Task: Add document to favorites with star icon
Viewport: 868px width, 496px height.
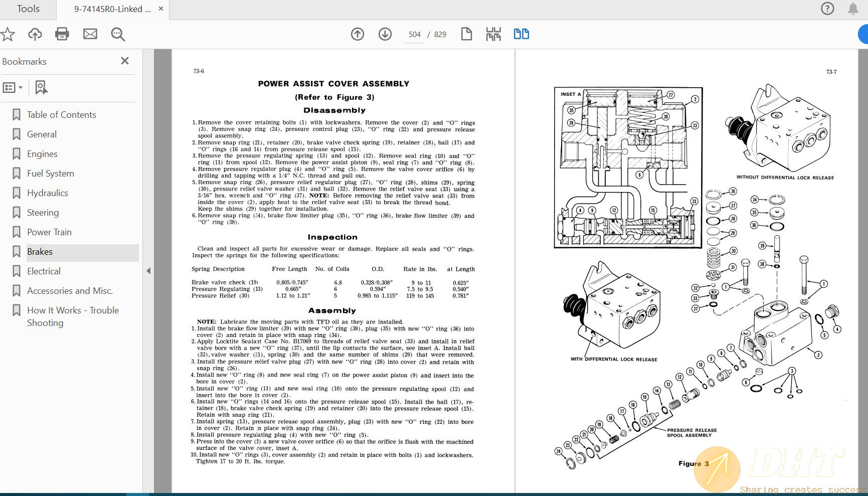Action: pos(8,34)
